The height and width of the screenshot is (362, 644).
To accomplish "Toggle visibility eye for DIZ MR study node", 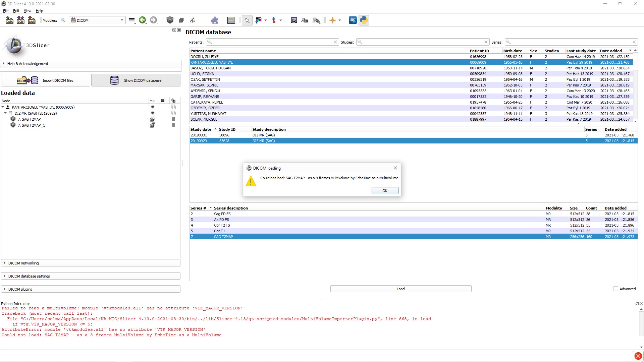I will tap(153, 113).
